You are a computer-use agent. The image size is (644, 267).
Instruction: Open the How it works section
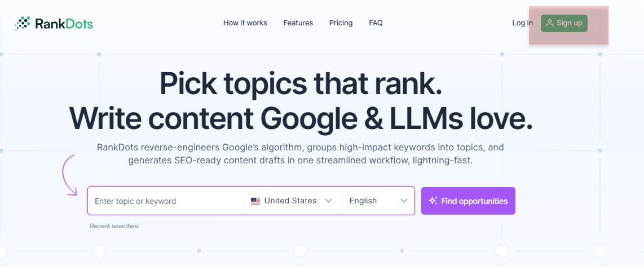245,23
